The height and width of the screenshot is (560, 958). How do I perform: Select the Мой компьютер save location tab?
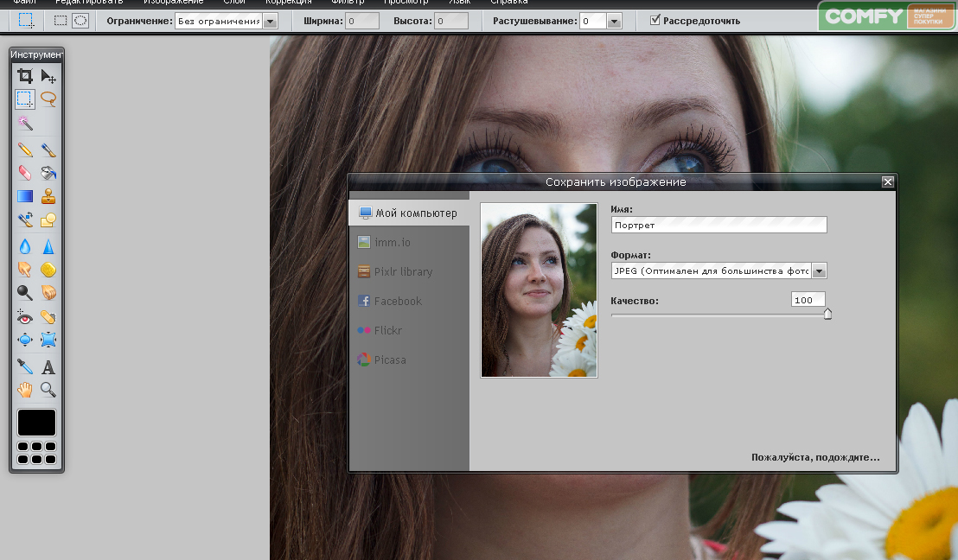[409, 213]
